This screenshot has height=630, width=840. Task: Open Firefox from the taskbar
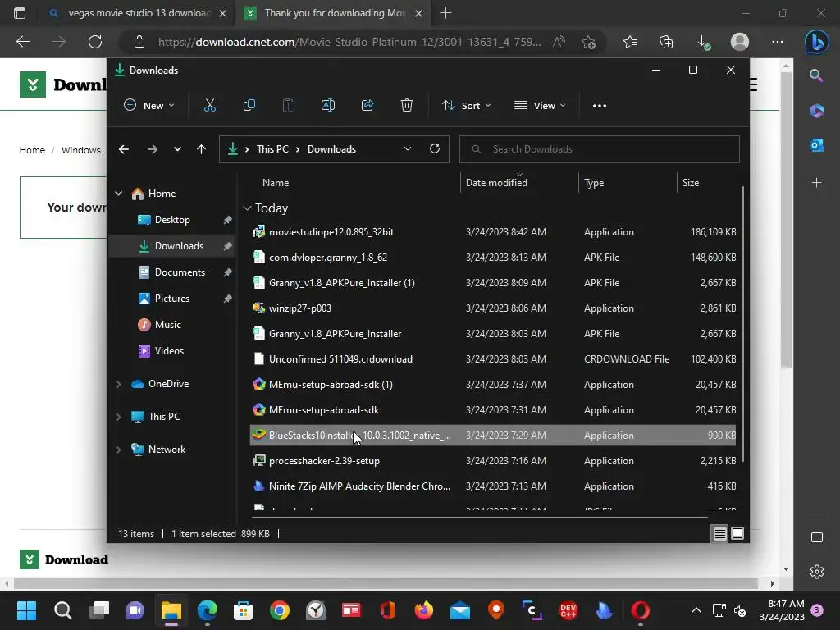pyautogui.click(x=424, y=610)
